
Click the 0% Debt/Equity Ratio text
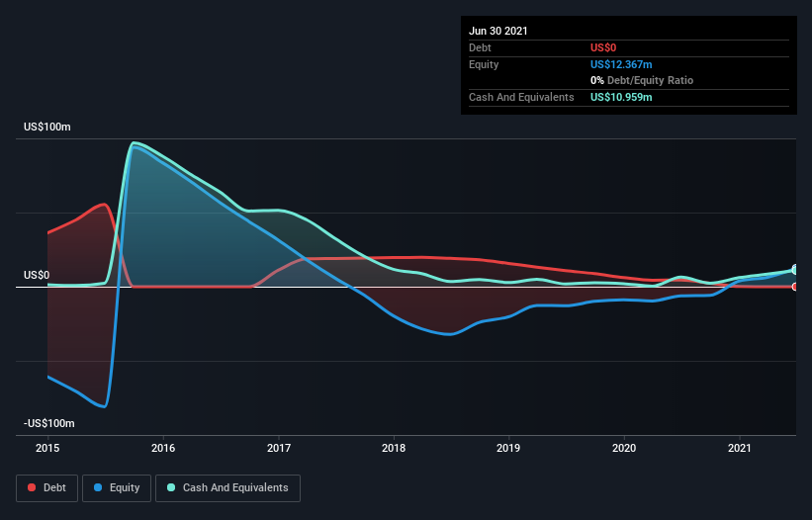click(x=642, y=80)
